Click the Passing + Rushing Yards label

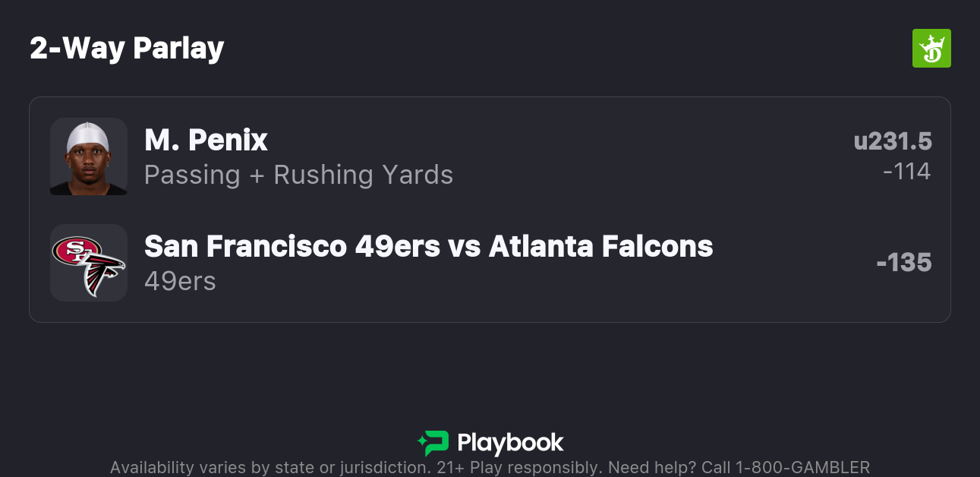(298, 175)
